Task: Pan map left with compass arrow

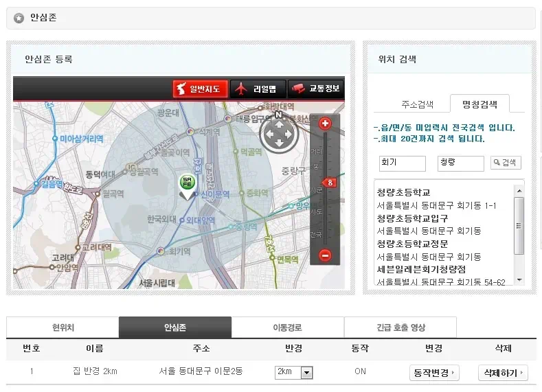Action: pos(269,135)
